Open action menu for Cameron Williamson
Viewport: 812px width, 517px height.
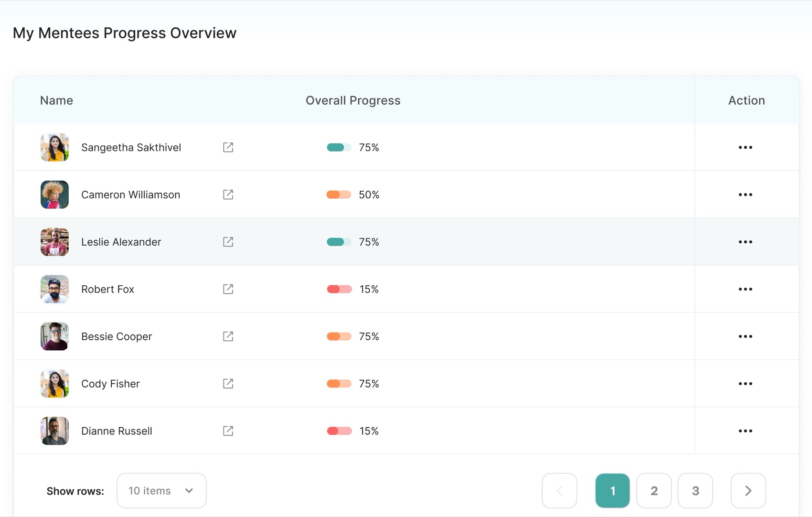tap(745, 194)
